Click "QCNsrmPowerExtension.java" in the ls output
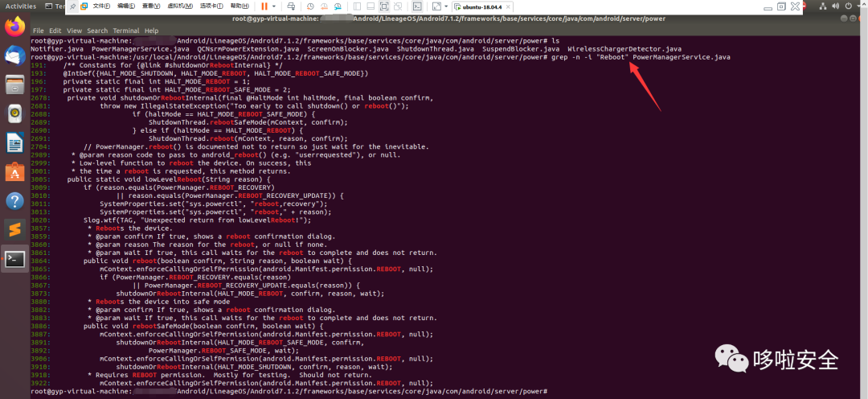This screenshot has width=868, height=399. 248,49
